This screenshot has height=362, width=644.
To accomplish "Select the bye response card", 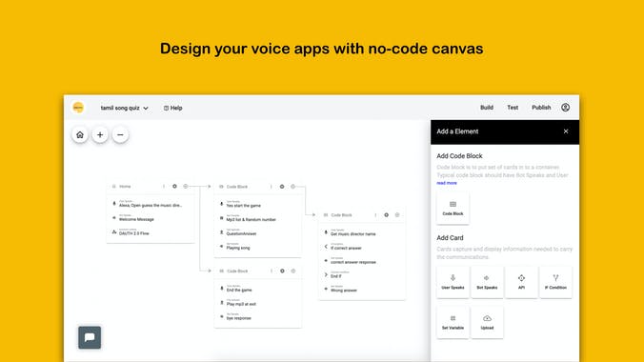I will click(x=257, y=317).
